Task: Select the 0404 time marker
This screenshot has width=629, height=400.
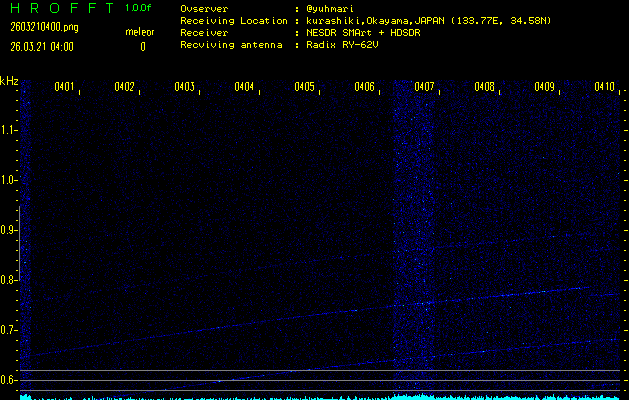Action: click(x=244, y=87)
